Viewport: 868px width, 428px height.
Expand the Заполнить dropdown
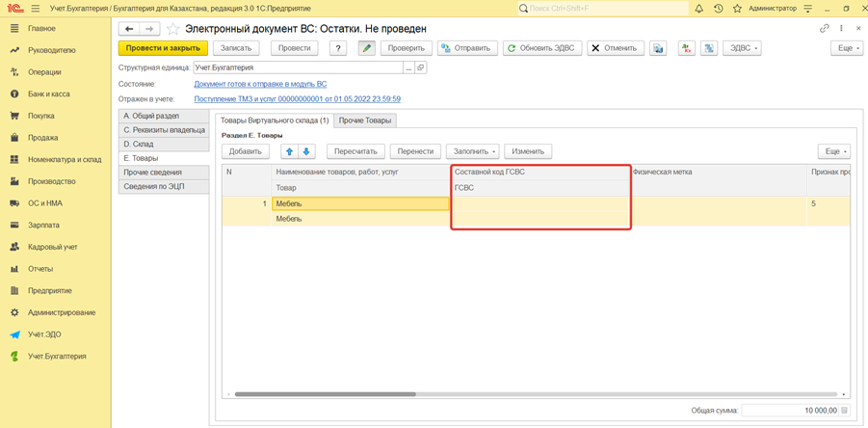tap(472, 151)
